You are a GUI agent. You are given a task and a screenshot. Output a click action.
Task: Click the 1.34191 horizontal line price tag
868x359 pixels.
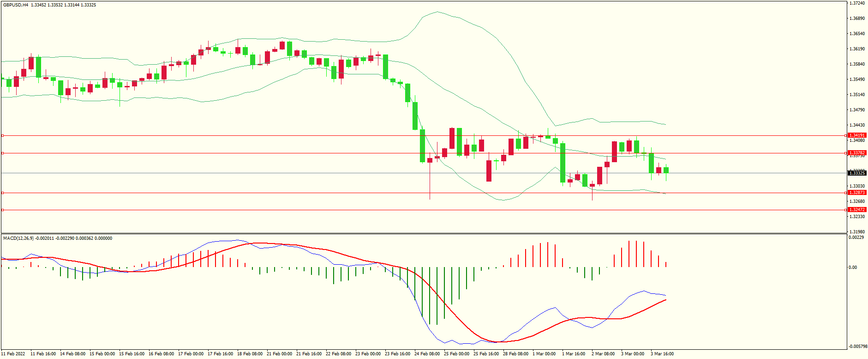point(857,135)
